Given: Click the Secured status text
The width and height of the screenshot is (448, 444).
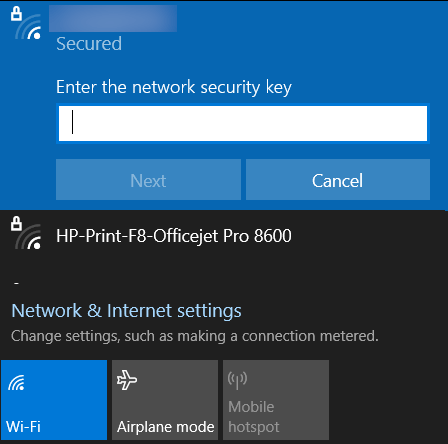Looking at the screenshot, I should [x=89, y=44].
